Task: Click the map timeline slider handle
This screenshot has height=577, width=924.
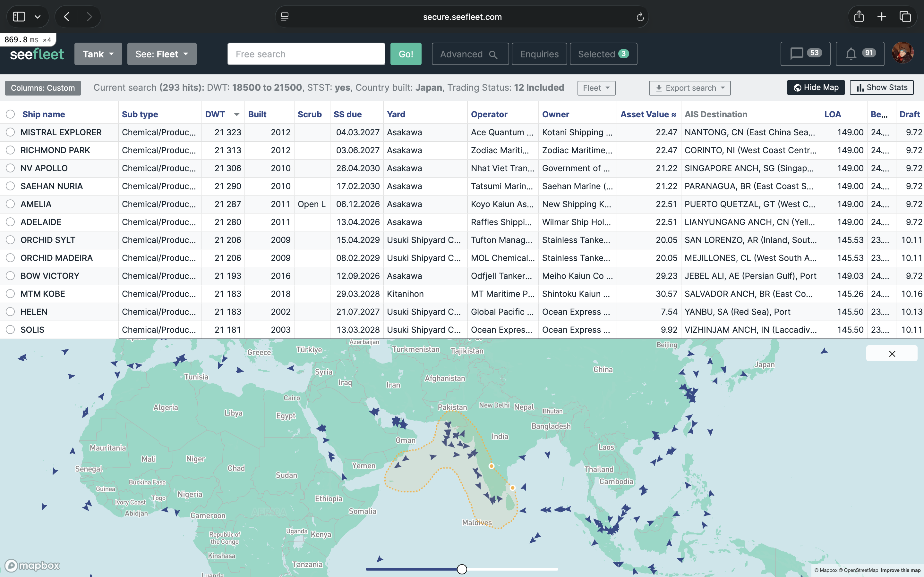Action: (462, 569)
